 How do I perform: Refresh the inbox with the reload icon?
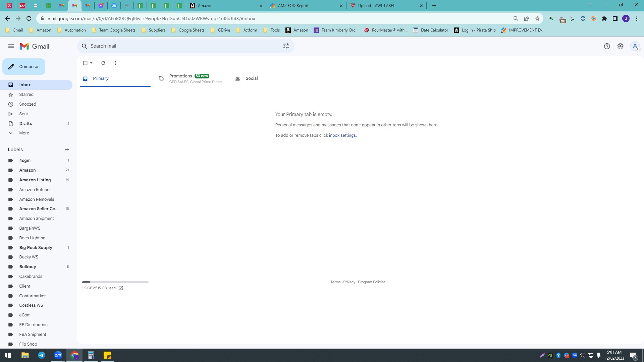[103, 63]
